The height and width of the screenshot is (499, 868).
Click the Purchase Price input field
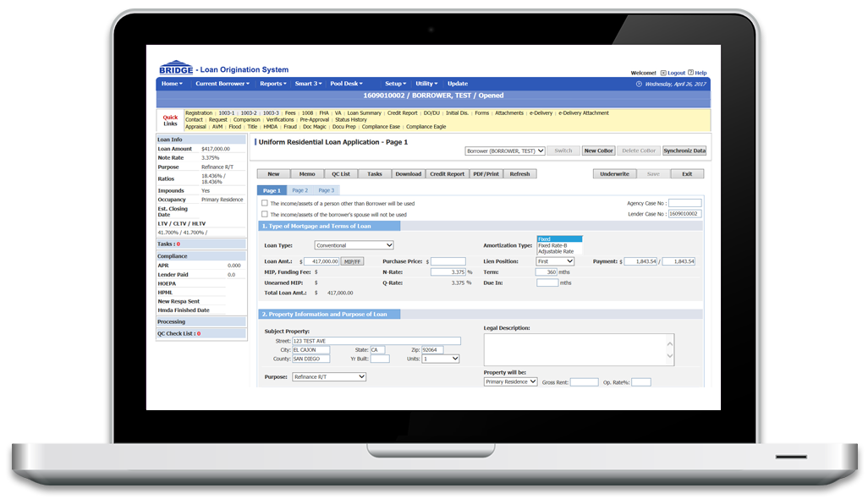click(448, 262)
